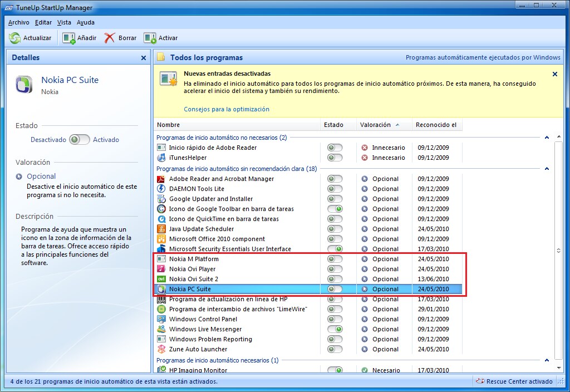Click the Añadir add-program icon
Viewport: 570px width, 392px height.
(x=68, y=38)
